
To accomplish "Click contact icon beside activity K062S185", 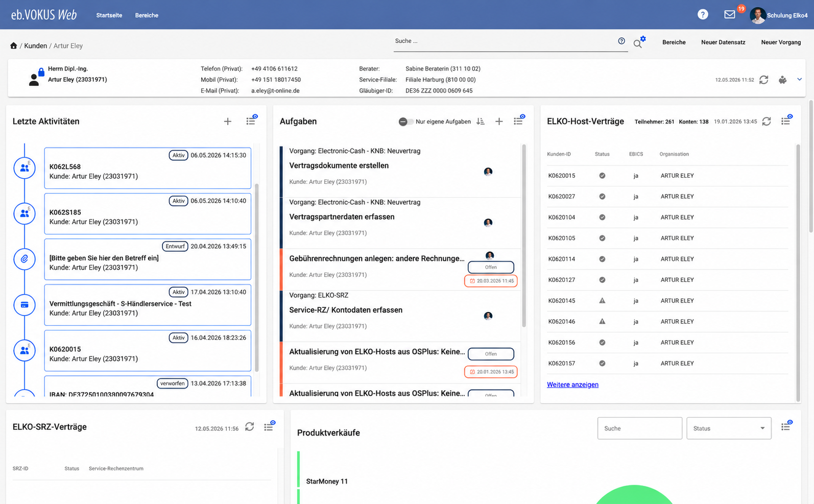I will (25, 213).
